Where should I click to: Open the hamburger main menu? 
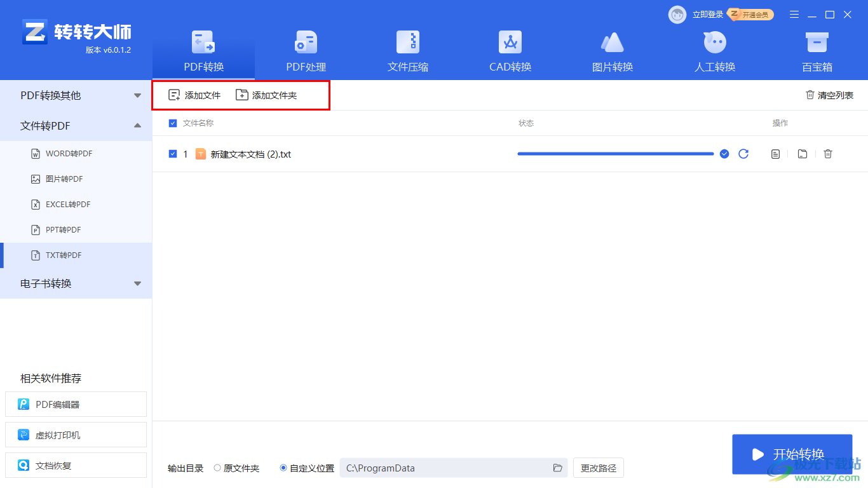click(794, 15)
